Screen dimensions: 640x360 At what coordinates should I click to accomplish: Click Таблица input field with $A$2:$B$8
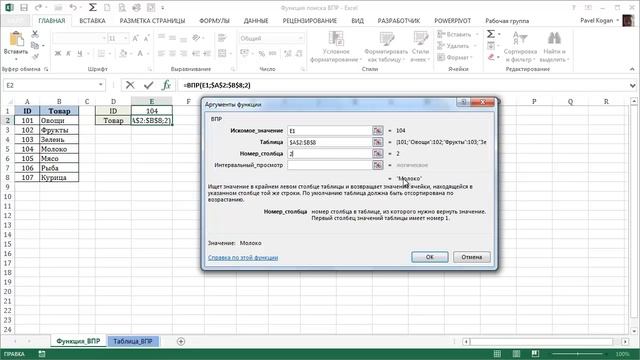tap(329, 142)
